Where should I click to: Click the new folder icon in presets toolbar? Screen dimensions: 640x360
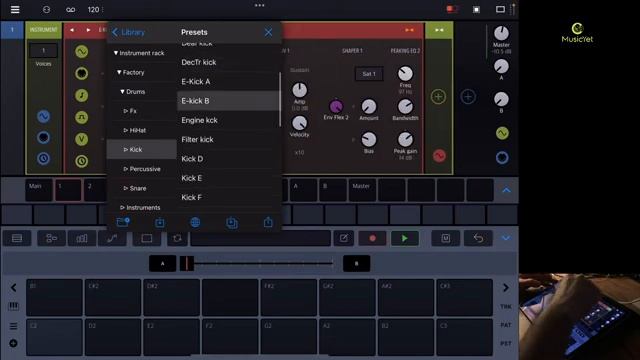click(123, 222)
